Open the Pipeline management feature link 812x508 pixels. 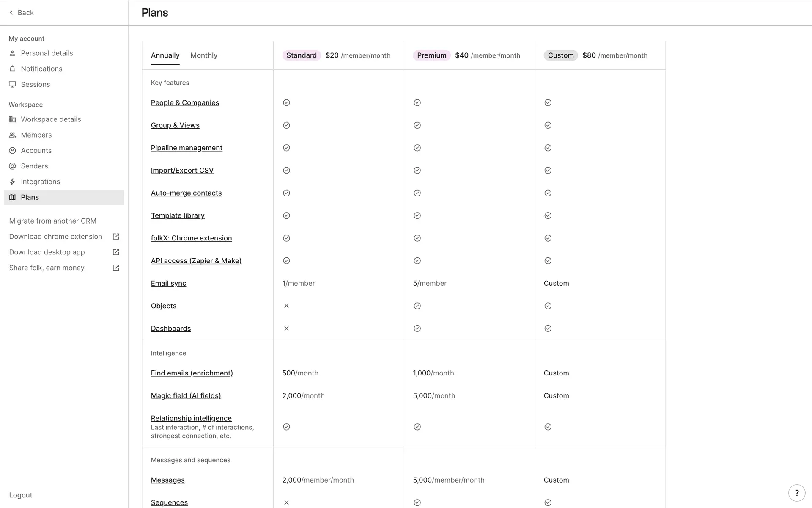[x=187, y=148]
